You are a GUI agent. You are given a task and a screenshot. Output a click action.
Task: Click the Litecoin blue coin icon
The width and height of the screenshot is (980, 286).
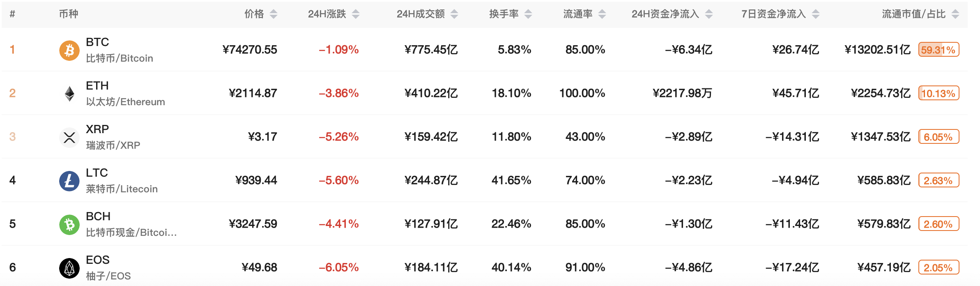pos(69,181)
